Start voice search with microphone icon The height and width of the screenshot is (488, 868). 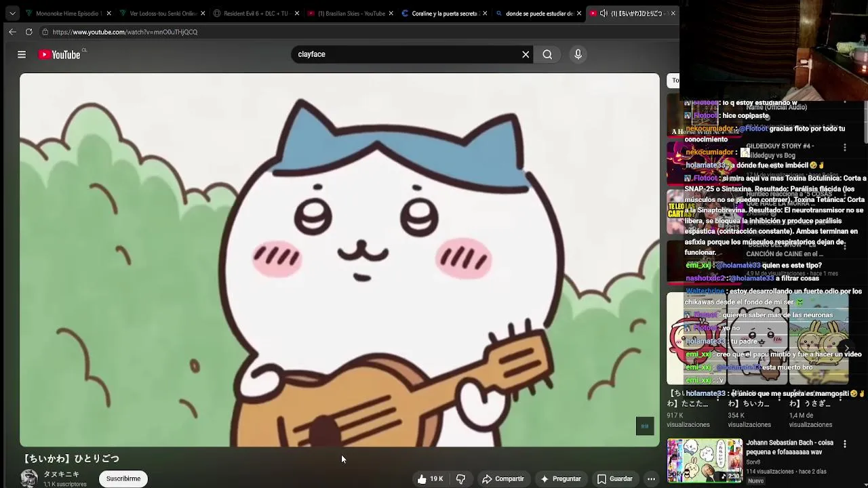[x=578, y=54]
